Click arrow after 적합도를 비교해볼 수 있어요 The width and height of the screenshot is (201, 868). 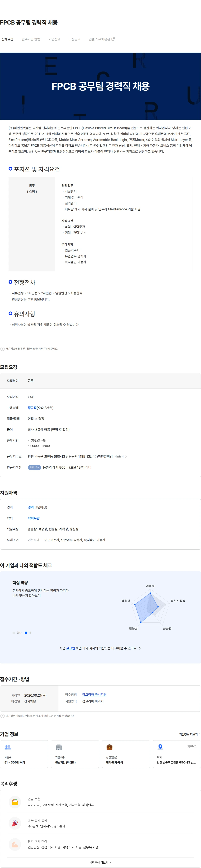pyautogui.click(x=139, y=648)
